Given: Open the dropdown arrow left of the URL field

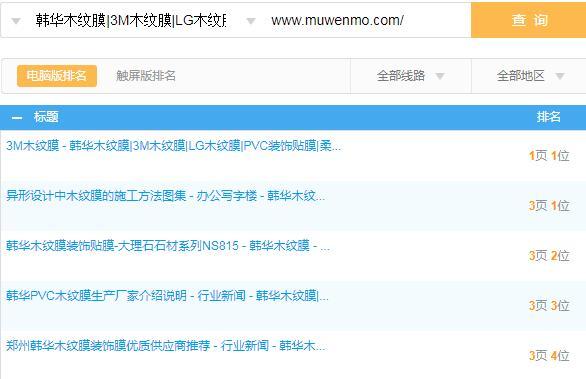Looking at the screenshot, I should (251, 21).
